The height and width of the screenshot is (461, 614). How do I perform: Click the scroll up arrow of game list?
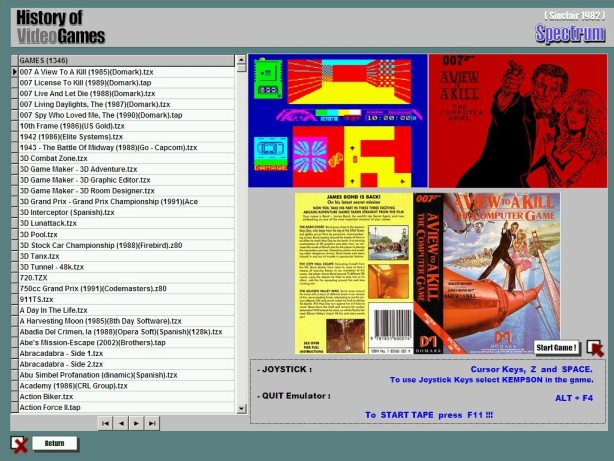click(x=241, y=60)
